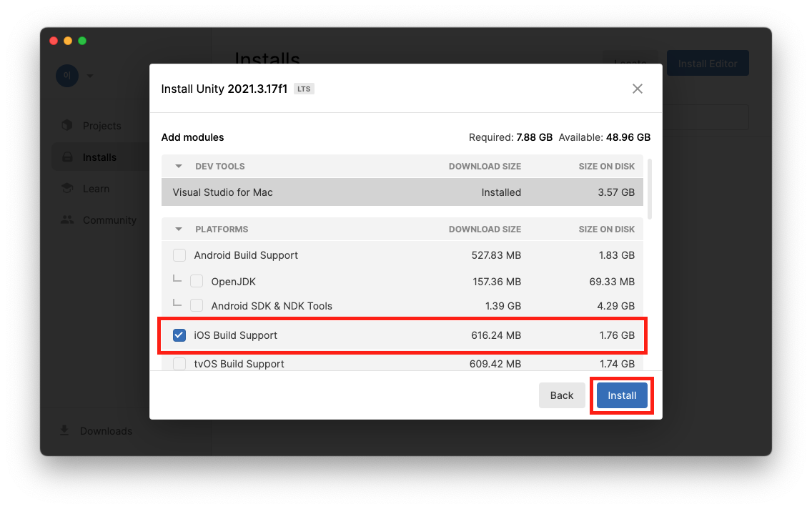Click the Install Unity 2021.3.17f1 title
This screenshot has height=509, width=812.
(x=224, y=89)
